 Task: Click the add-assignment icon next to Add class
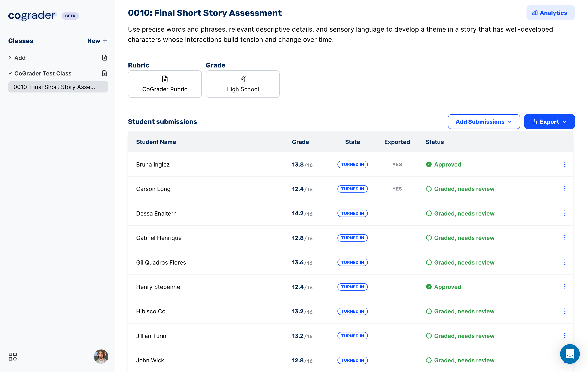[105, 58]
